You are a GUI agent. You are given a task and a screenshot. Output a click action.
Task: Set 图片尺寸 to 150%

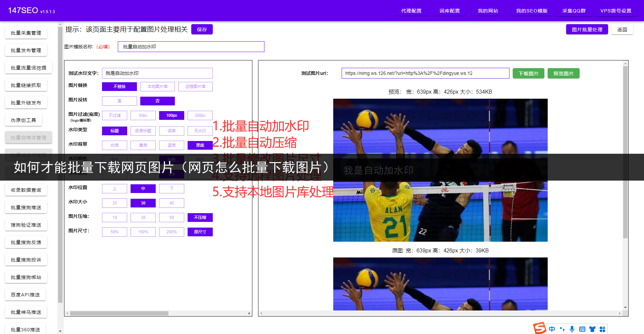point(143,232)
